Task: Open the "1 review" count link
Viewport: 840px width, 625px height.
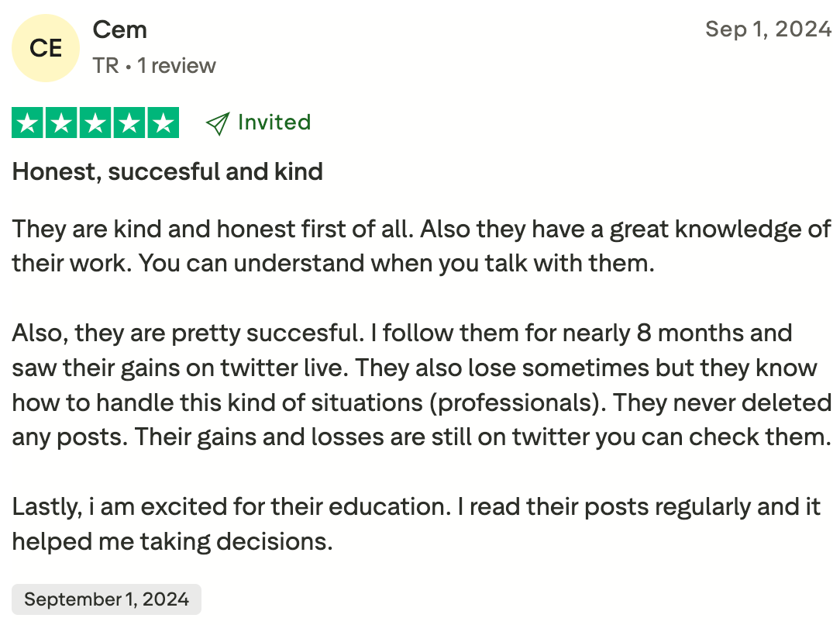Action: pos(177,66)
